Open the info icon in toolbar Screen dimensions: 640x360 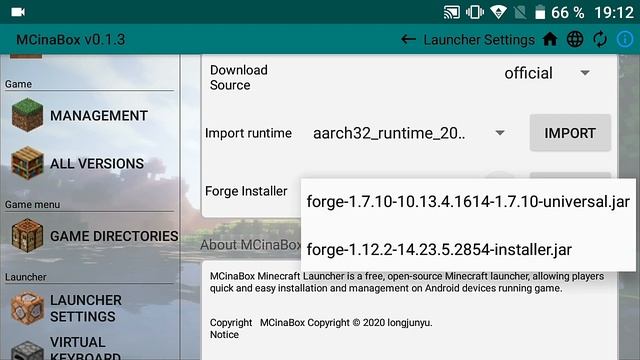[625, 40]
